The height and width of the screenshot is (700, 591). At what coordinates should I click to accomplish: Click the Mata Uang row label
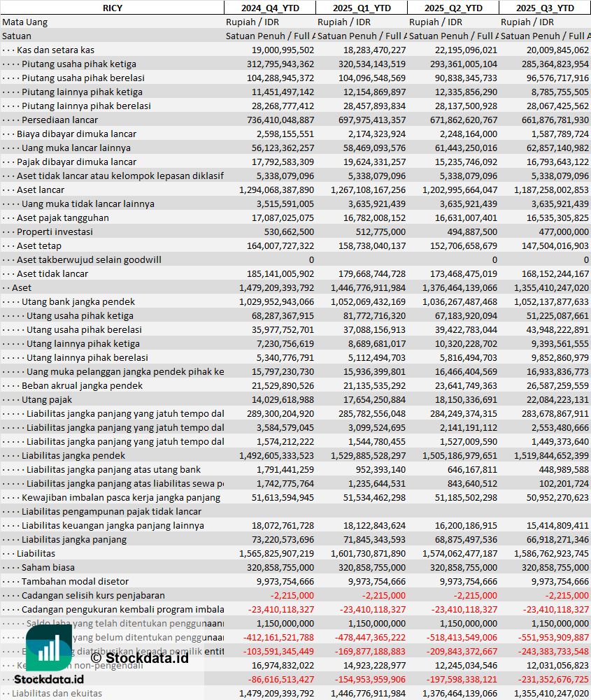pos(25,22)
